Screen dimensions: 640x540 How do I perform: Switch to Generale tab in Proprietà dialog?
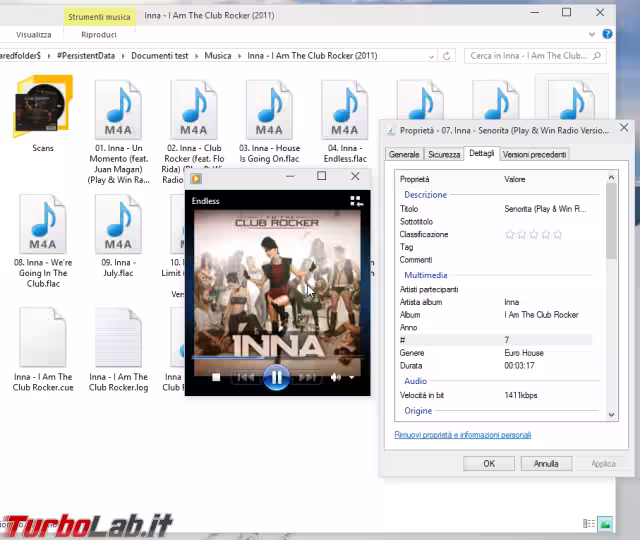coord(404,154)
